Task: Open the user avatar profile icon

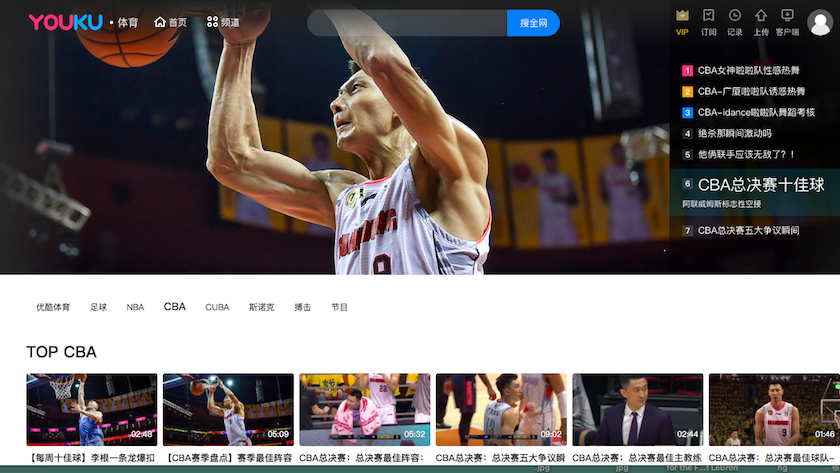Action: pos(820,22)
